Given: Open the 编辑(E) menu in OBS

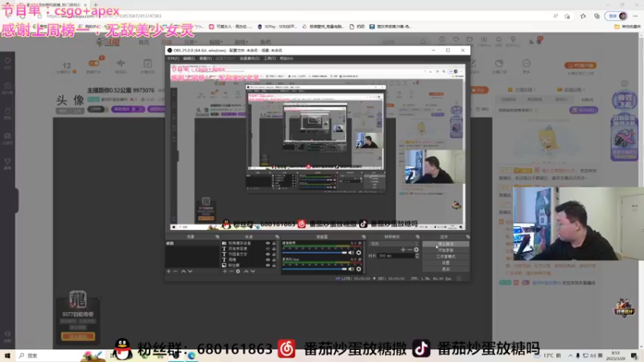Looking at the screenshot, I should (x=189, y=59).
